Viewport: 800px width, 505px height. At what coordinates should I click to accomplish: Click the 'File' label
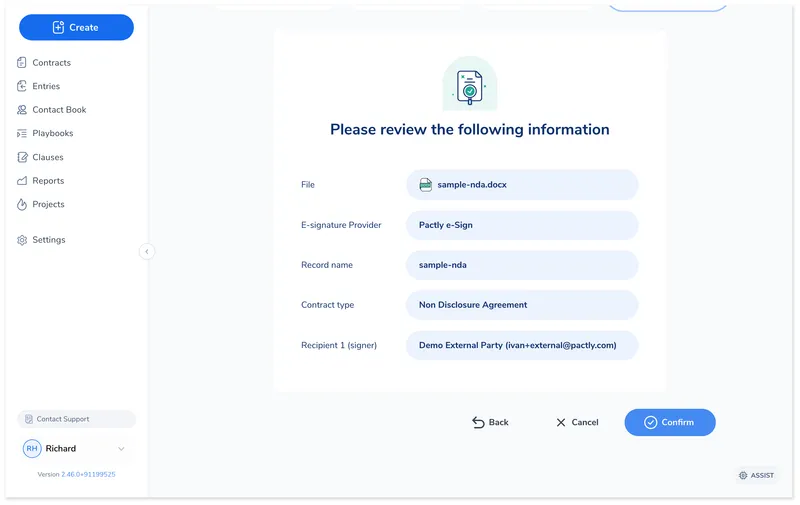coord(308,185)
